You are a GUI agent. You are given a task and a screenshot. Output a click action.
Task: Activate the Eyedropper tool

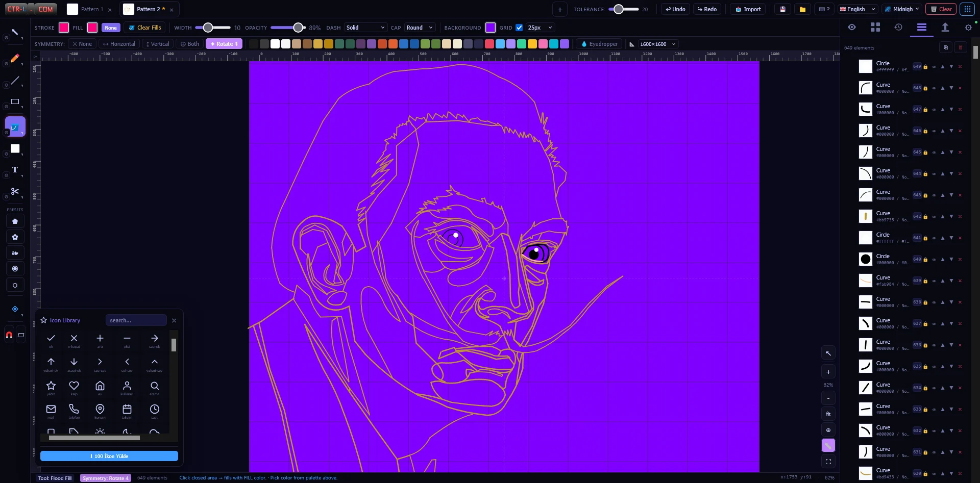[599, 44]
